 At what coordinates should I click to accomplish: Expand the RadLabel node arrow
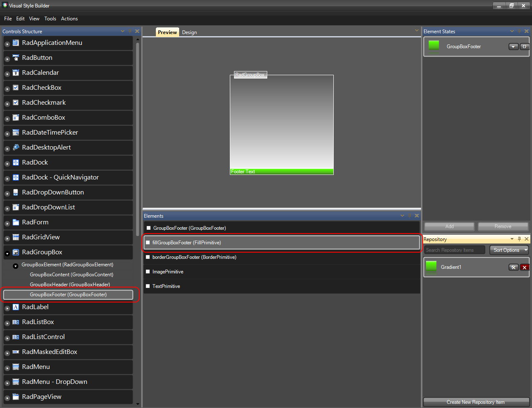[x=7, y=308]
